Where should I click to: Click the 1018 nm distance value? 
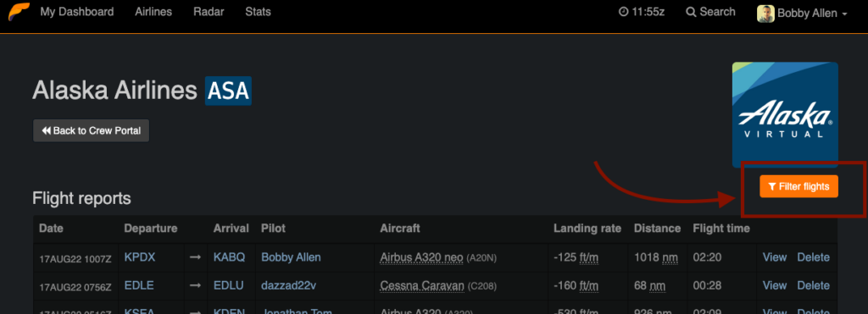coord(656,257)
